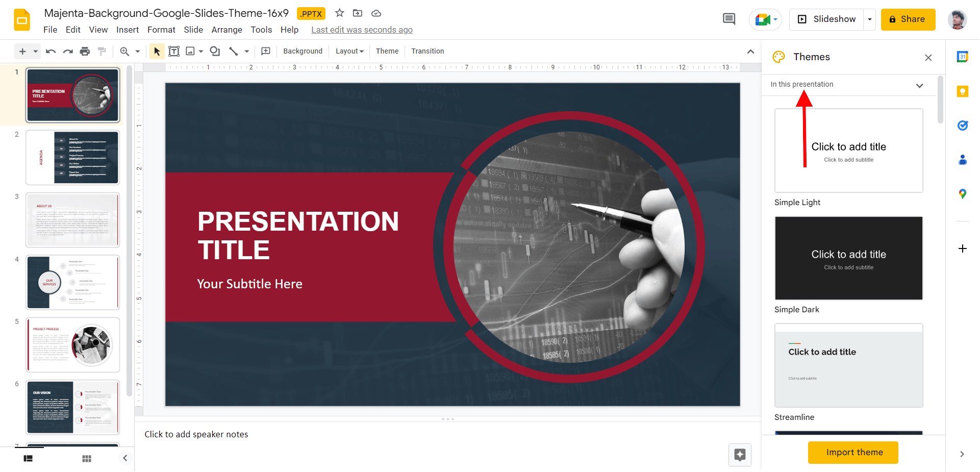Click the Undo arrow icon
The height and width of the screenshot is (472, 980).
(51, 51)
